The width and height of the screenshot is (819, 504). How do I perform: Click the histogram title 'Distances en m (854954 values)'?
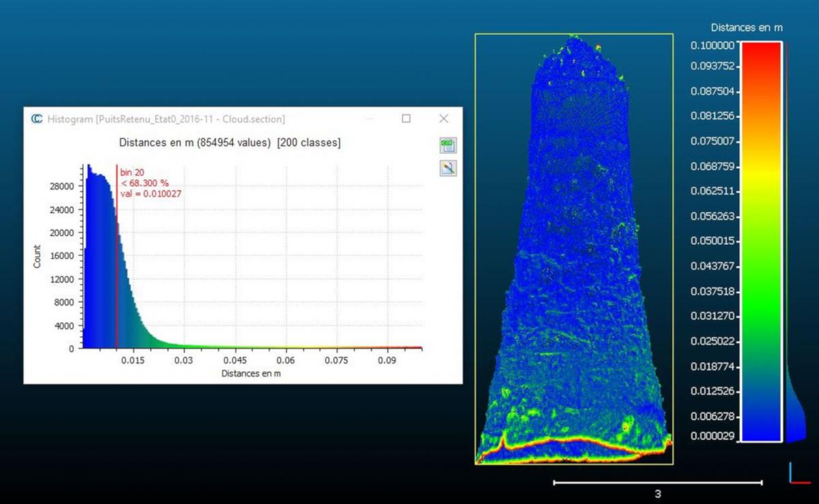click(x=229, y=143)
